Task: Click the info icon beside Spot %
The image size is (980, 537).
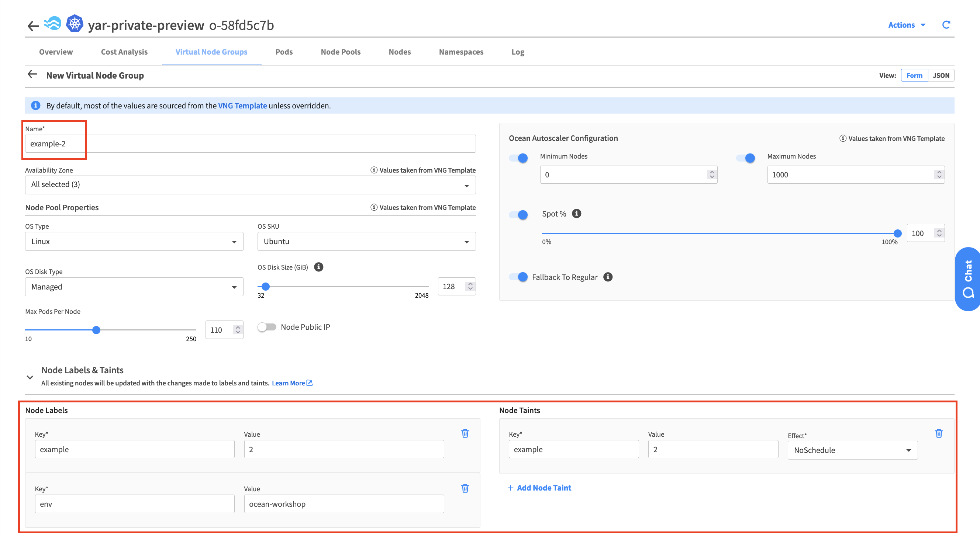Action: 576,213
